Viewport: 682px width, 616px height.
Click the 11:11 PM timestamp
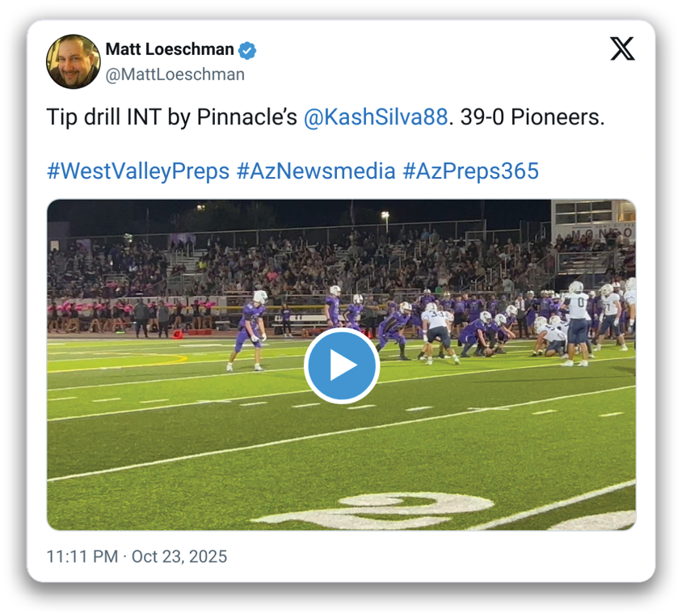coord(81,556)
